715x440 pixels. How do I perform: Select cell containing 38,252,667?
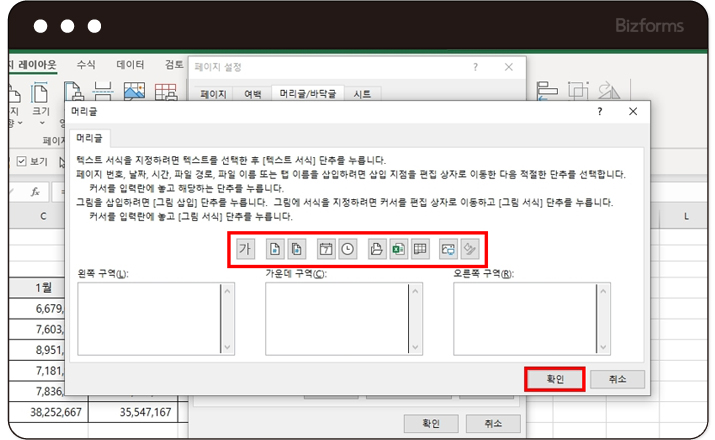coord(48,412)
